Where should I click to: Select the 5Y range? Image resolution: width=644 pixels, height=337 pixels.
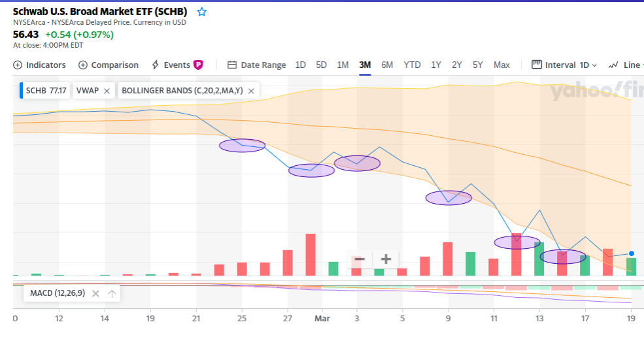point(478,65)
